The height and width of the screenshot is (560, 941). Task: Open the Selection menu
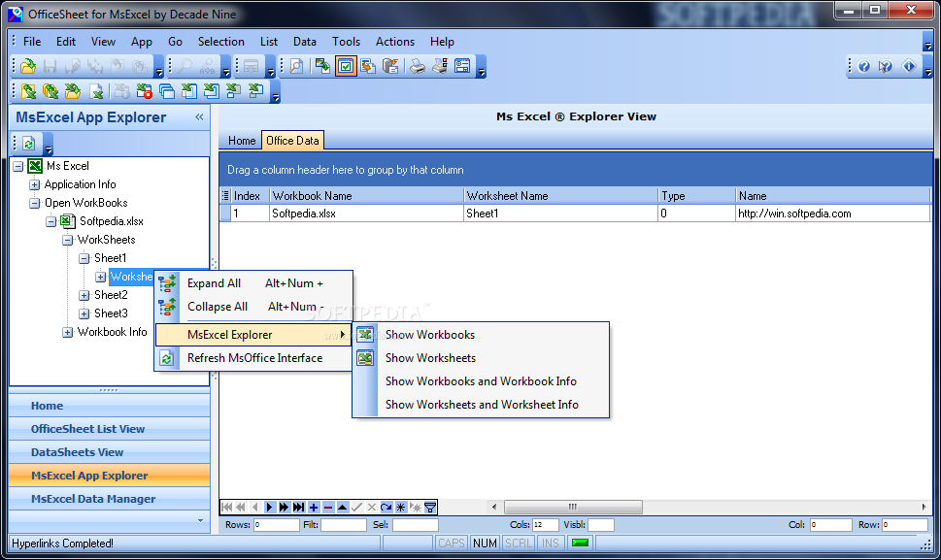[x=220, y=42]
